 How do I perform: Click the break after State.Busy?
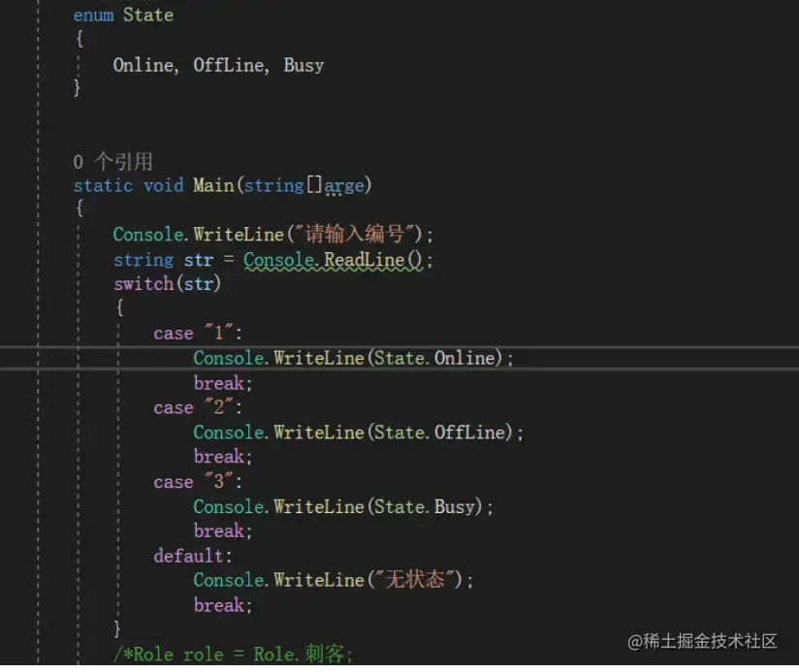(223, 530)
